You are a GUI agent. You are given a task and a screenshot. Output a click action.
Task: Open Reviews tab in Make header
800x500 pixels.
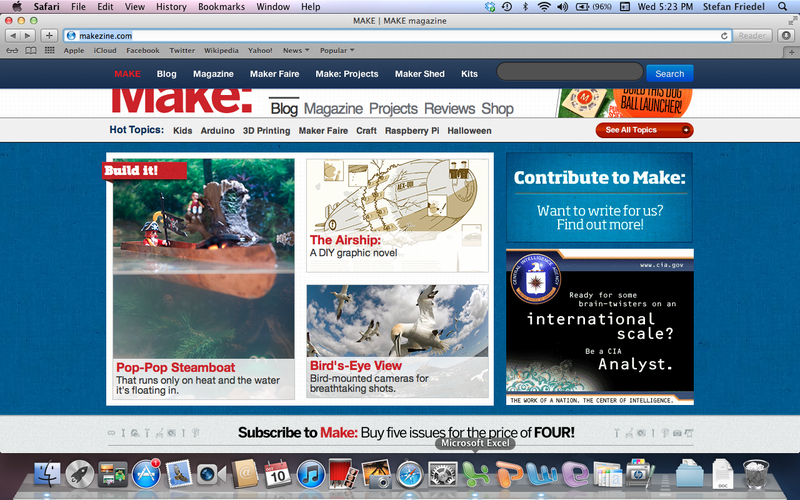pyautogui.click(x=449, y=109)
